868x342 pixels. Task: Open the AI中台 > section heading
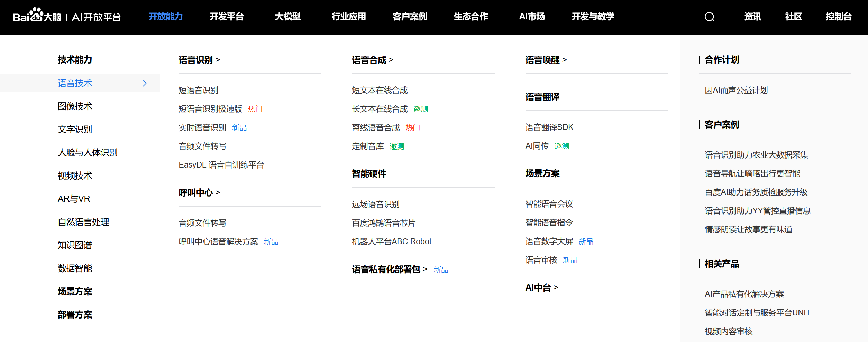coord(542,288)
